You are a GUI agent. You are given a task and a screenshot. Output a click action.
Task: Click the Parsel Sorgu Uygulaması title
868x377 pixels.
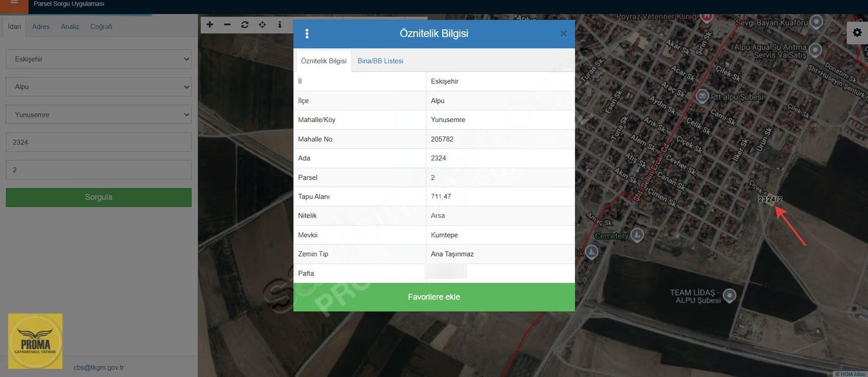point(69,4)
